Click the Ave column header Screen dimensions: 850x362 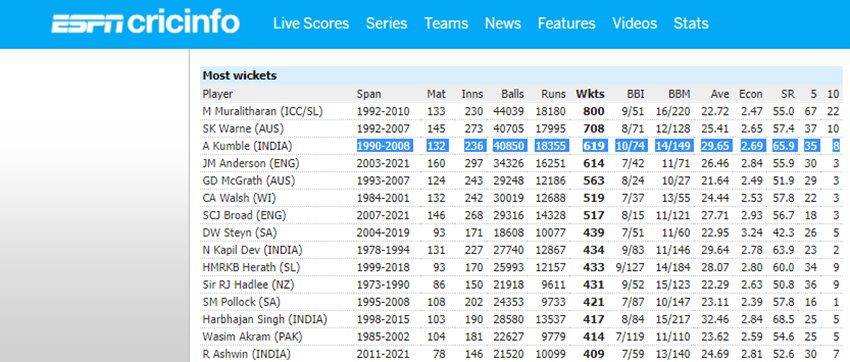tap(720, 94)
